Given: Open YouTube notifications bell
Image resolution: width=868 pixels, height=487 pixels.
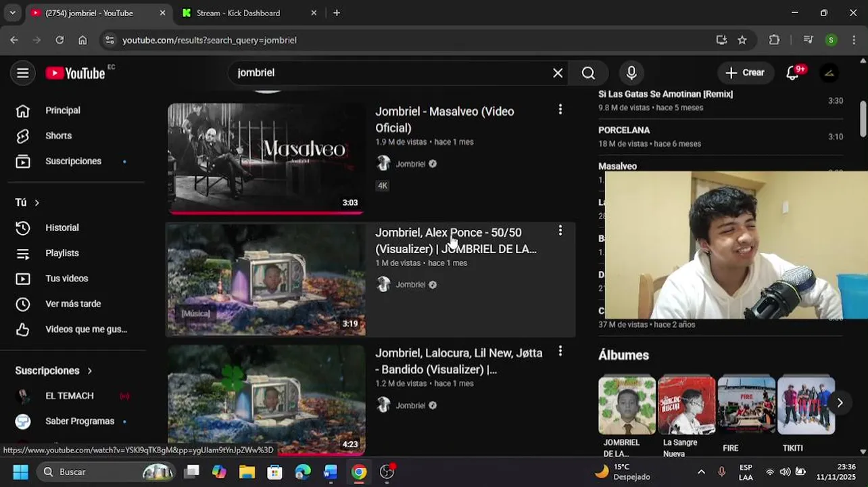Looking at the screenshot, I should click(793, 73).
